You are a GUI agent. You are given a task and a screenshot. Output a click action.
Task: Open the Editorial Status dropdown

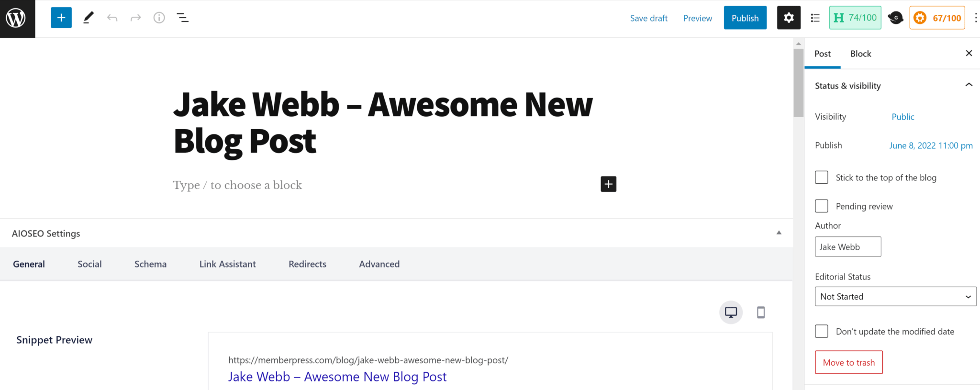coord(895,296)
